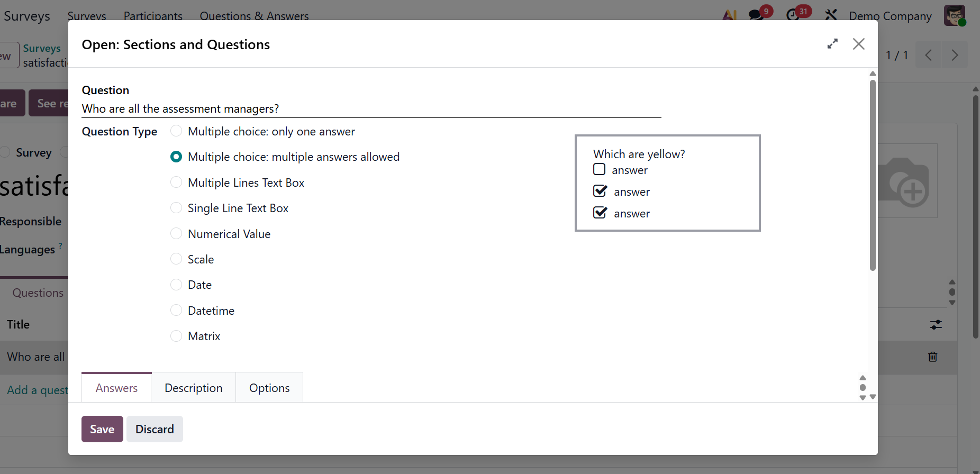Viewport: 980px width, 474px height.
Task: Select Single Line Text Box type
Action: [x=176, y=208]
